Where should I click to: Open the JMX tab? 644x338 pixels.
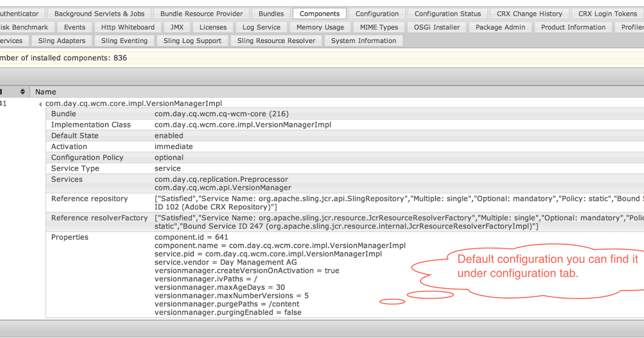point(177,27)
